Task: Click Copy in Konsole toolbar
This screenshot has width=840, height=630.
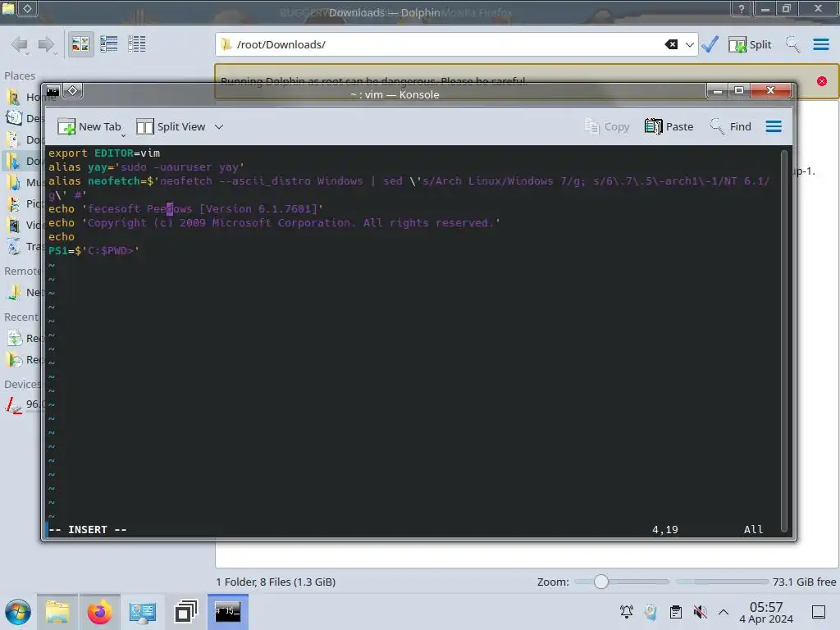Action: [607, 126]
